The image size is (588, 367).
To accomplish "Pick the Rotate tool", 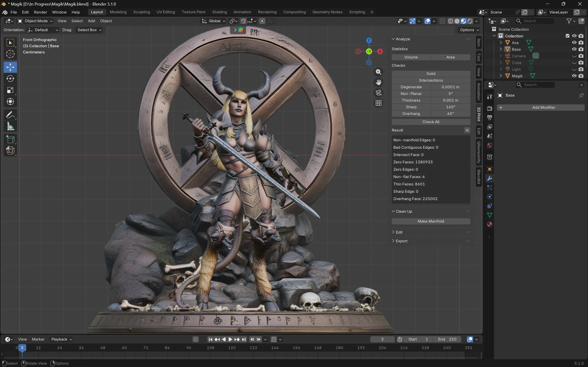I will point(10,79).
